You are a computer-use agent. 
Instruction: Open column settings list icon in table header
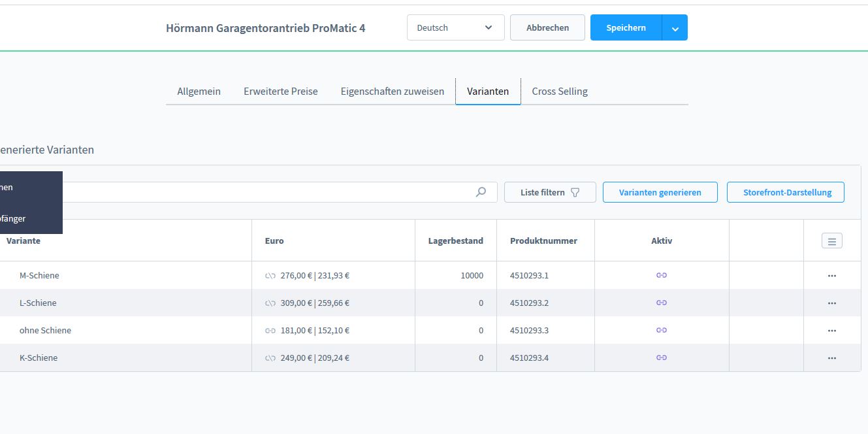(x=831, y=241)
